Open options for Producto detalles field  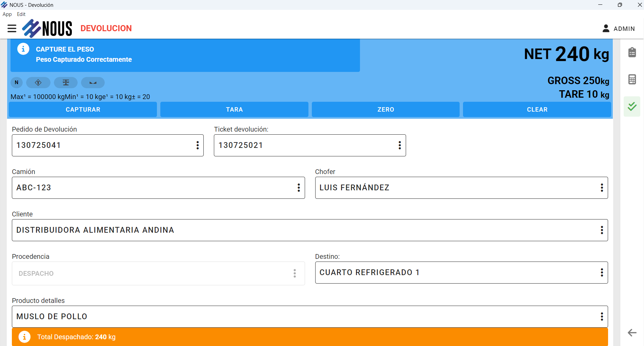602,317
